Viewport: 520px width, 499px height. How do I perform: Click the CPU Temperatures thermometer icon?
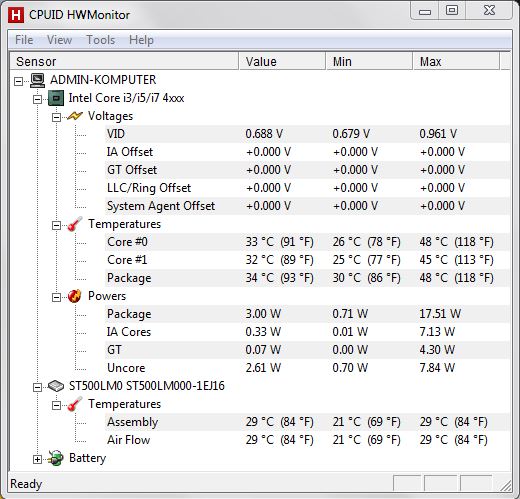(75, 224)
